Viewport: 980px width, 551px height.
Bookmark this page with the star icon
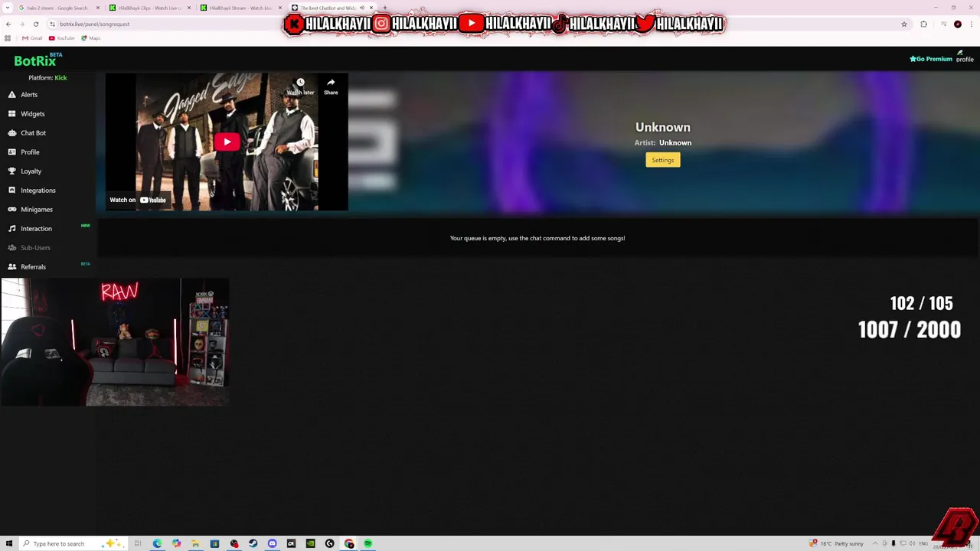pos(904,24)
